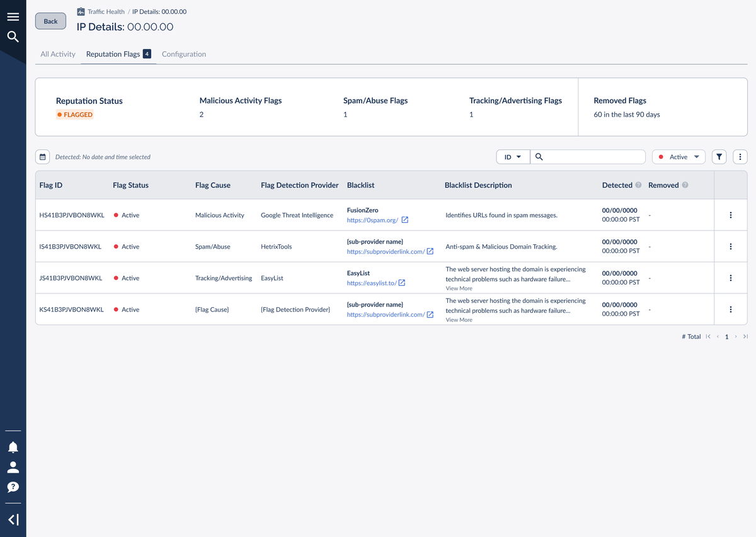
Task: Switch to the All Activity tab
Action: point(58,54)
